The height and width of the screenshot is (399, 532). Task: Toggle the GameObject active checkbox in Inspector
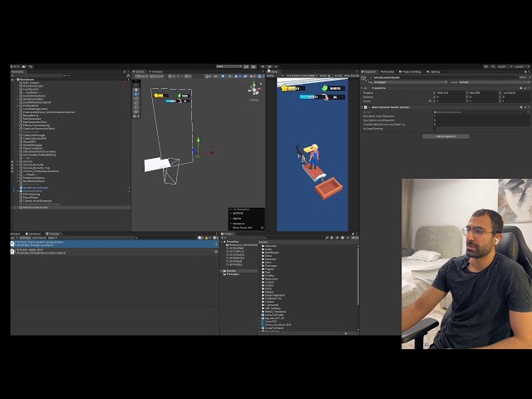371,77
